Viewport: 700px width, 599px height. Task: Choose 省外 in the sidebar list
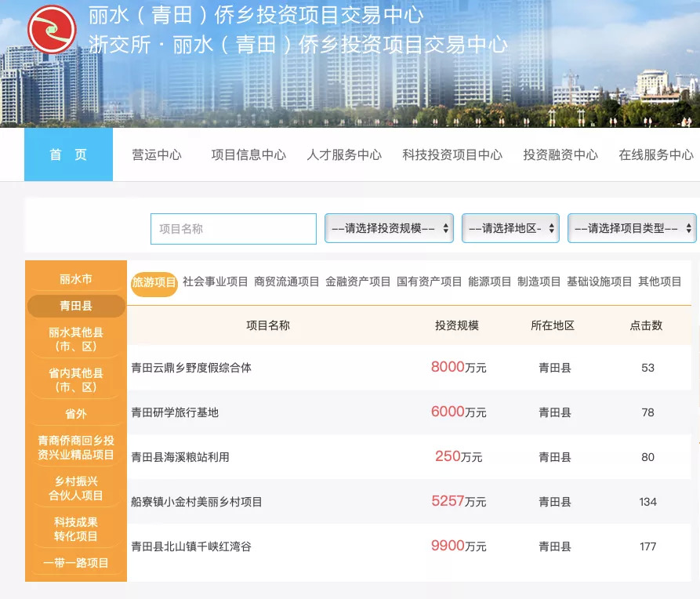coord(76,413)
